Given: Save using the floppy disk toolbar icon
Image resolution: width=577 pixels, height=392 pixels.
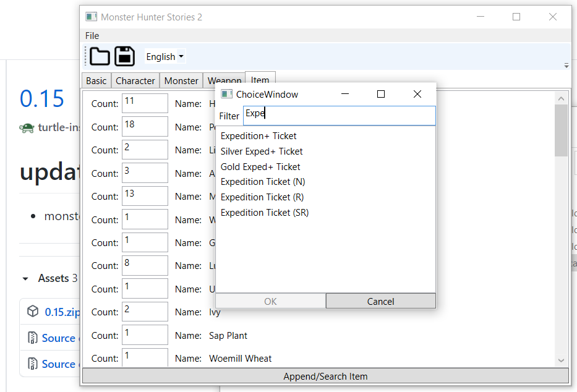Looking at the screenshot, I should (x=125, y=56).
